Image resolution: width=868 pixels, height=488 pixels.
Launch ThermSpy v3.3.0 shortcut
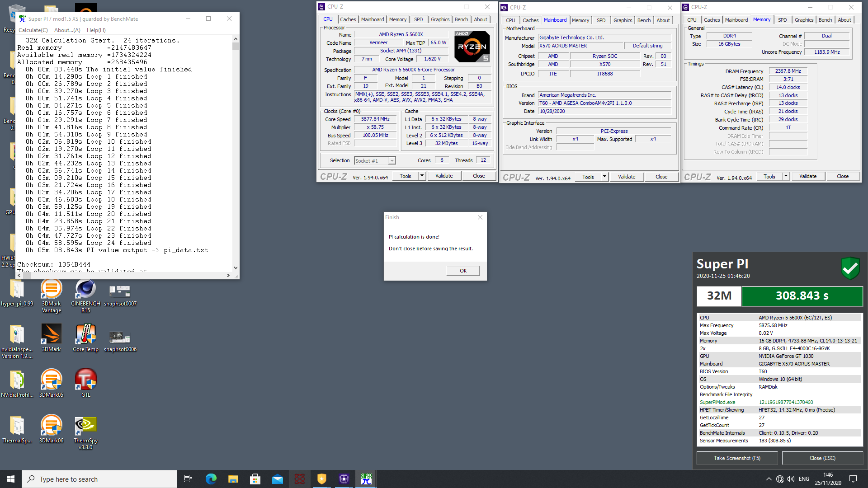[x=85, y=433]
